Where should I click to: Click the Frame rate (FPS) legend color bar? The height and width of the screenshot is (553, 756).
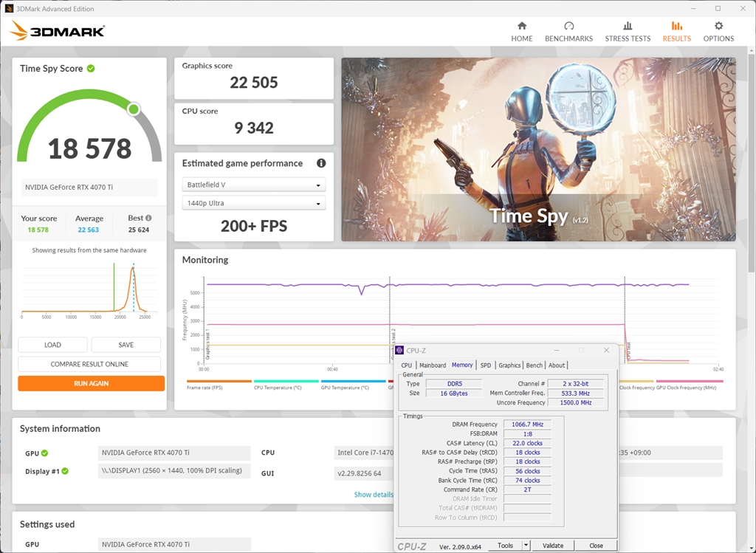coord(219,382)
